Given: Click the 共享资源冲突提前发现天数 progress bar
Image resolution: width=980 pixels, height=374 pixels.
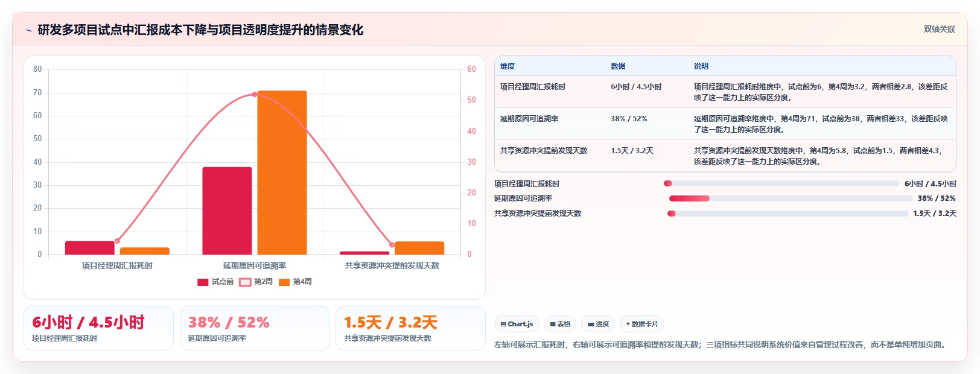Looking at the screenshot, I should (x=787, y=214).
